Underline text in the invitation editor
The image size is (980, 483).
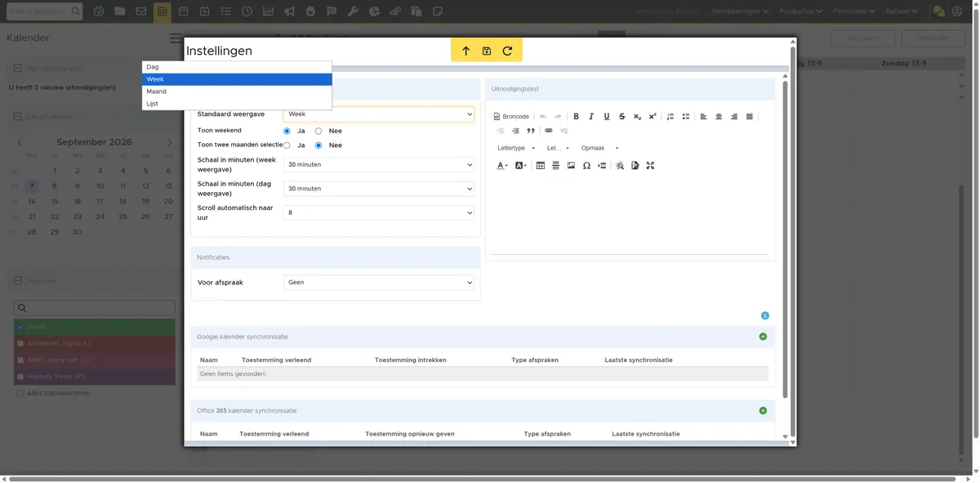(x=607, y=117)
